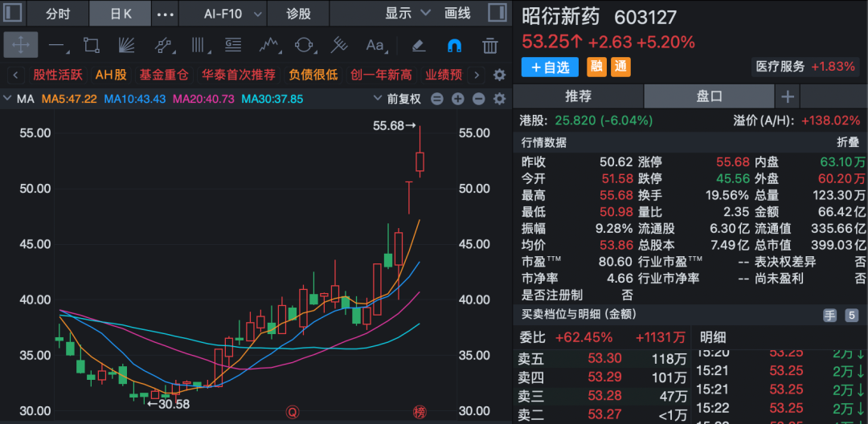Click MA5:47.22 indicator label
868x424 pixels.
pyautogui.click(x=69, y=99)
